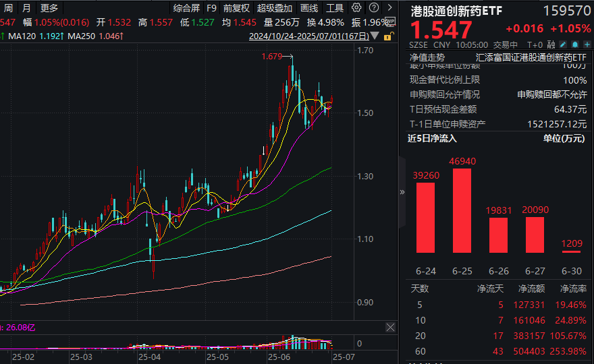Collapse the right panel with the chevron handle

click(x=402, y=191)
